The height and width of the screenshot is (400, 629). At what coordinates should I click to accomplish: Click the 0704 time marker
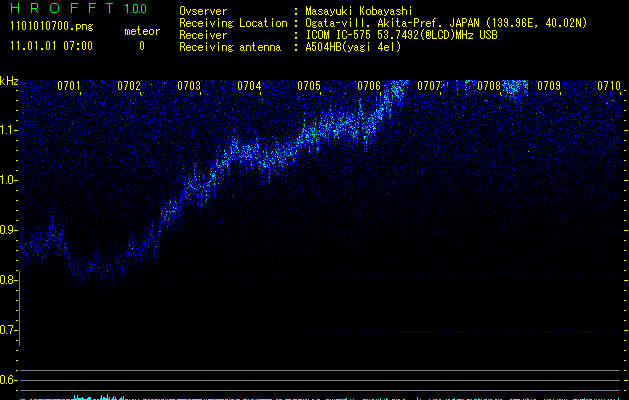249,86
